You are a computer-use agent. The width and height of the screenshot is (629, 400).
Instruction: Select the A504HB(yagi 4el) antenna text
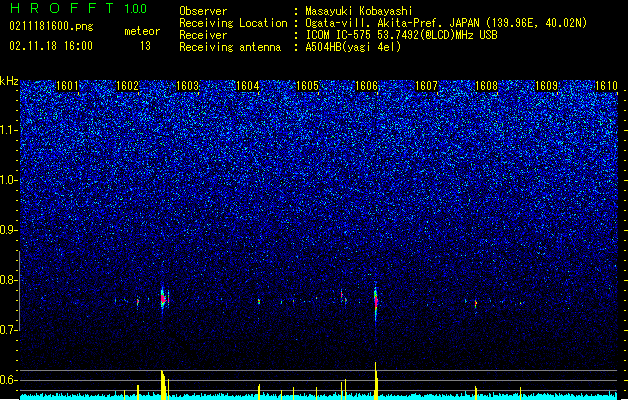click(353, 47)
